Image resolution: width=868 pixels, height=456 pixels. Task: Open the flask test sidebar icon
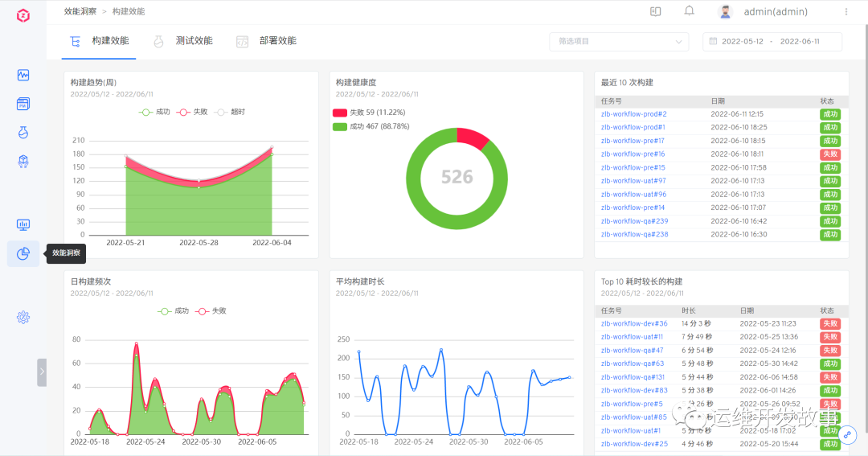coord(23,133)
